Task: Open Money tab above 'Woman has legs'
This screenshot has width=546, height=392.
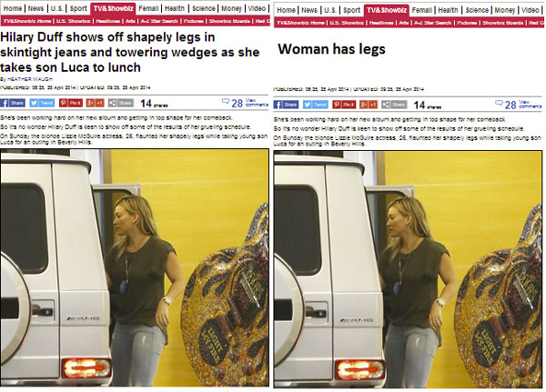Action: click(505, 10)
